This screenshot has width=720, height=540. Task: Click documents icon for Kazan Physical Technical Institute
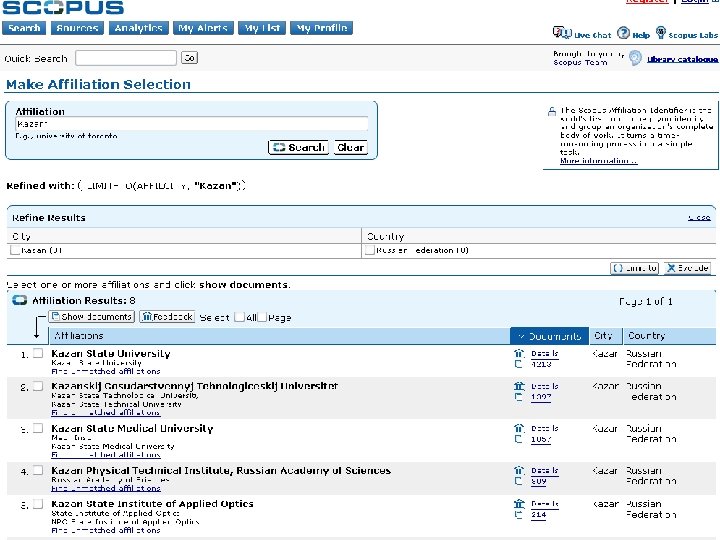click(x=518, y=481)
